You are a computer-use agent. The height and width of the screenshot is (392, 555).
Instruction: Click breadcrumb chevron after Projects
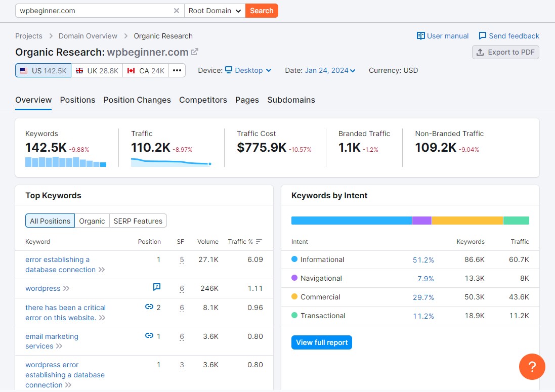[51, 36]
